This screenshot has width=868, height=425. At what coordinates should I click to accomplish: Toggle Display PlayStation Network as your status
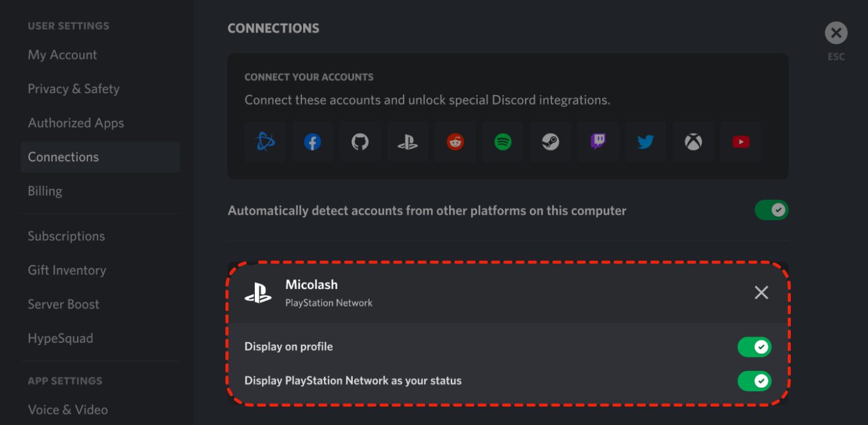tap(753, 381)
